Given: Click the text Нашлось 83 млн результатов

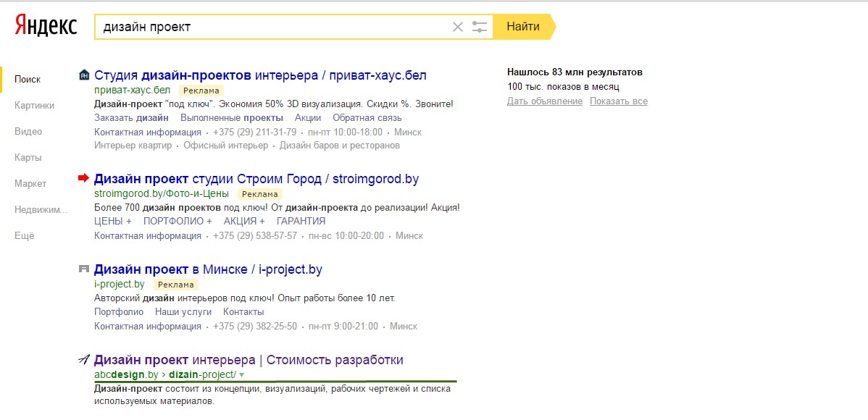Looking at the screenshot, I should point(575,72).
